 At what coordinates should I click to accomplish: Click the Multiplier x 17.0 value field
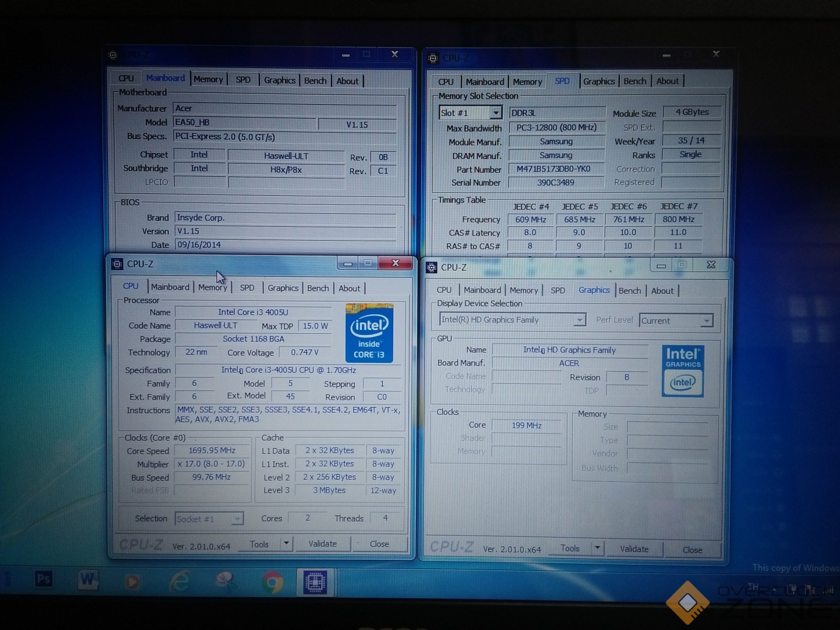click(x=212, y=464)
